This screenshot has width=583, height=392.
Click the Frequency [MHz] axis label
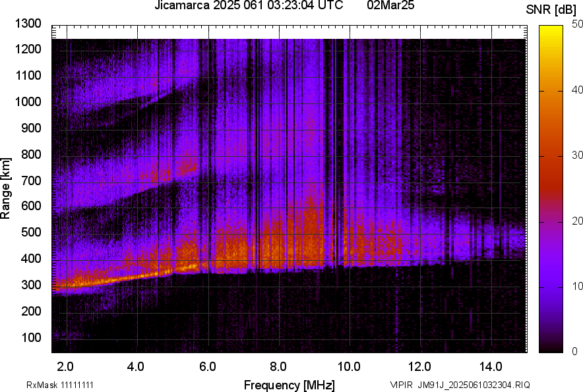(289, 385)
